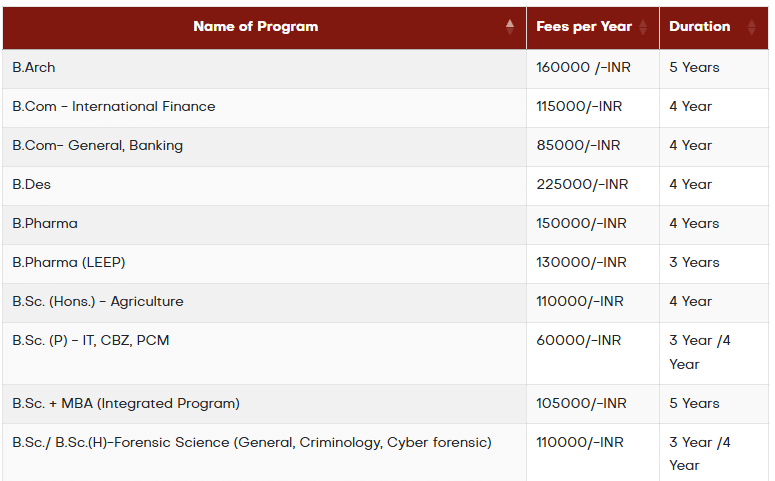Image resolution: width=775 pixels, height=481 pixels.
Task: Click sort arrows in Duration header
Action: point(752,27)
